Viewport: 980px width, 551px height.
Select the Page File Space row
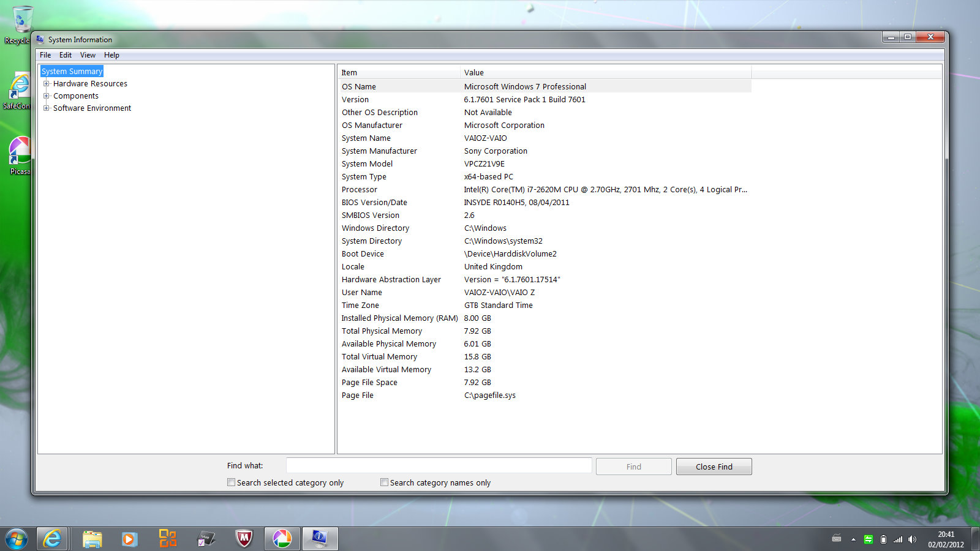click(545, 382)
